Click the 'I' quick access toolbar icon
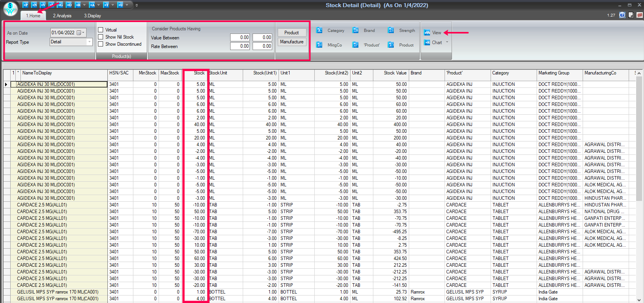The width and height of the screenshot is (644, 303). coord(52,5)
